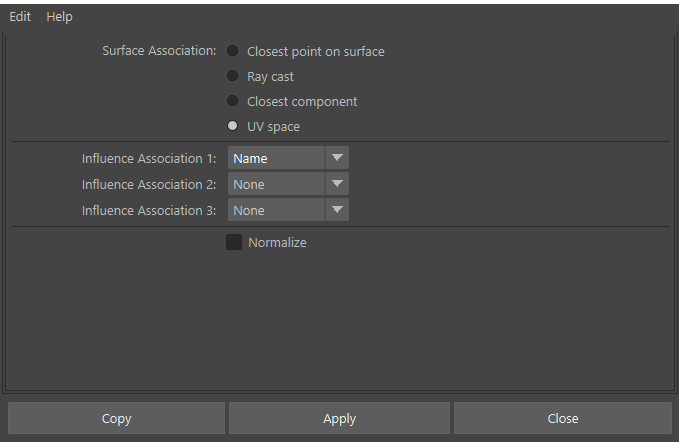
Task: Click the Copy button
Action: pos(116,418)
